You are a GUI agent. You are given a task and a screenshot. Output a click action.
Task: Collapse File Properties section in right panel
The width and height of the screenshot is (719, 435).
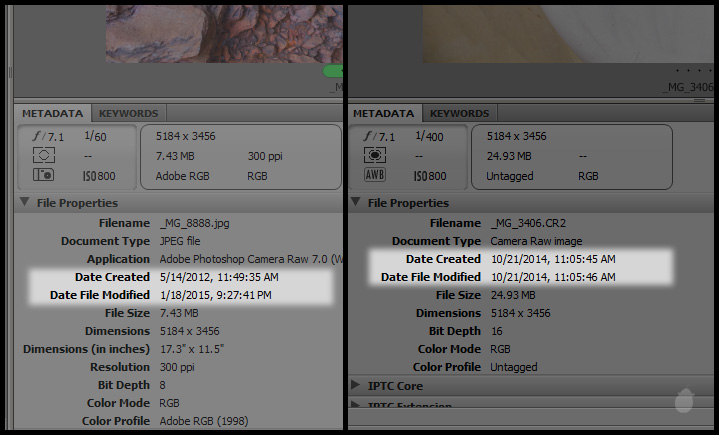click(x=356, y=203)
